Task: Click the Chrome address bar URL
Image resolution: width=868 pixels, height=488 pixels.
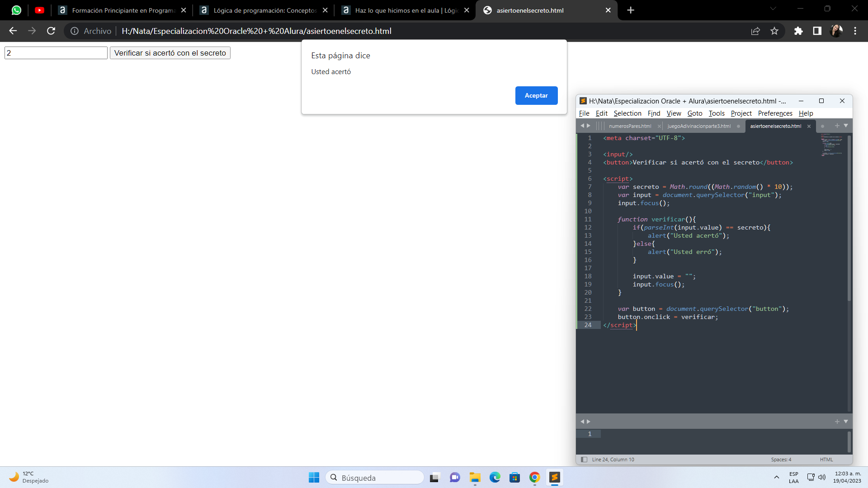Action: coord(256,31)
